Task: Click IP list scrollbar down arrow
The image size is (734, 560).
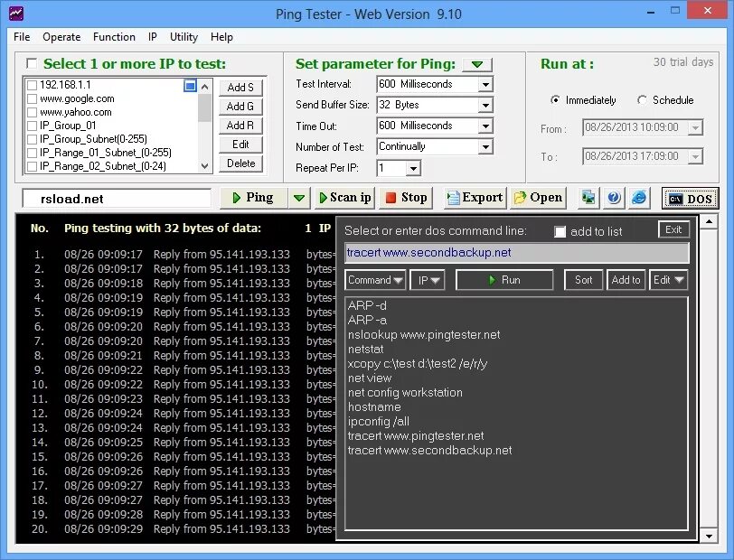Action: coord(204,165)
